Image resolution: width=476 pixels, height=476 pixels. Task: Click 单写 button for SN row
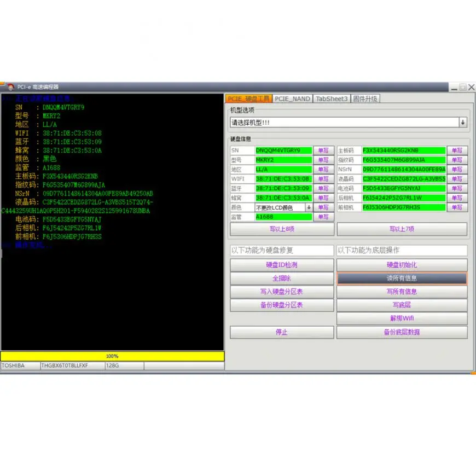tap(323, 150)
